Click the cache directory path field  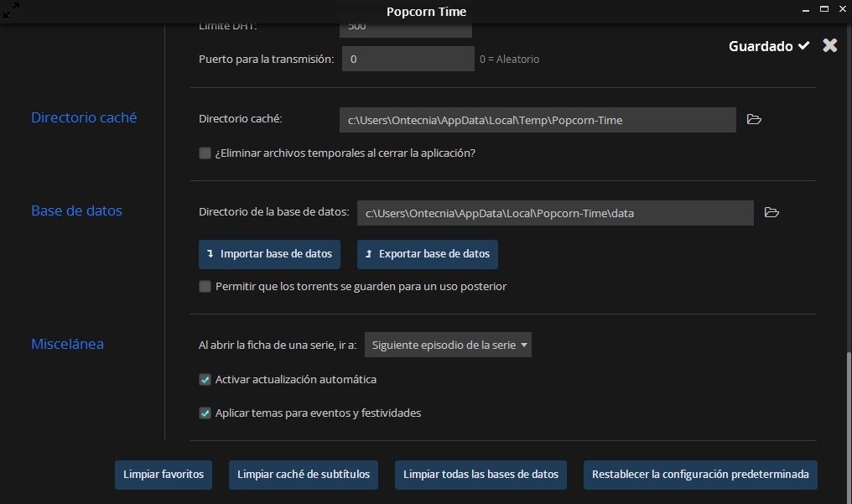pyautogui.click(x=538, y=120)
